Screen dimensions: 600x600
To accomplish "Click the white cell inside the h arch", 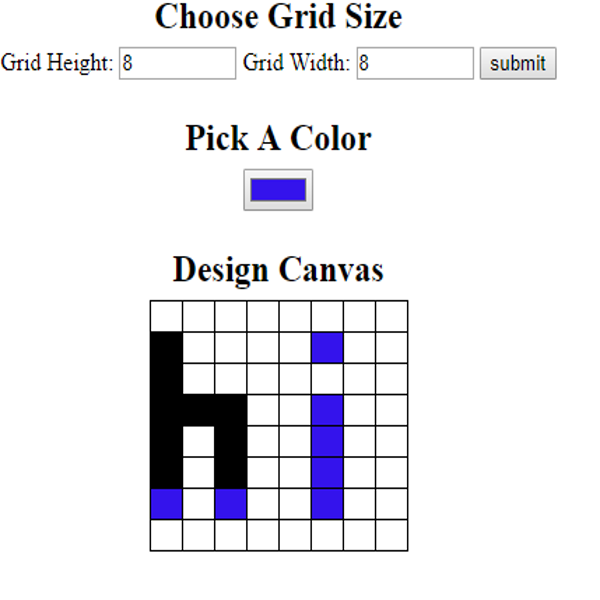I will [x=198, y=441].
